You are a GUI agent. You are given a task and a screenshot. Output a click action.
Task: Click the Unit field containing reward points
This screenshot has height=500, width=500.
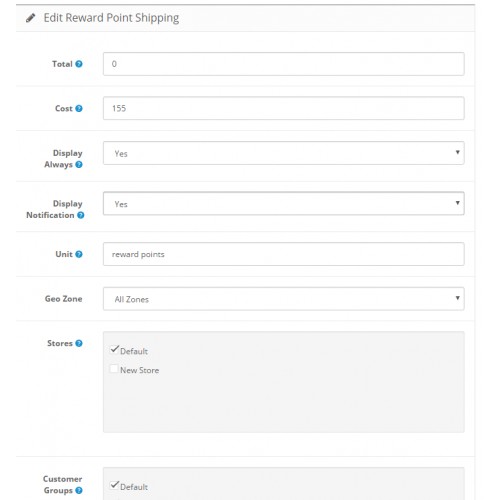point(284,254)
